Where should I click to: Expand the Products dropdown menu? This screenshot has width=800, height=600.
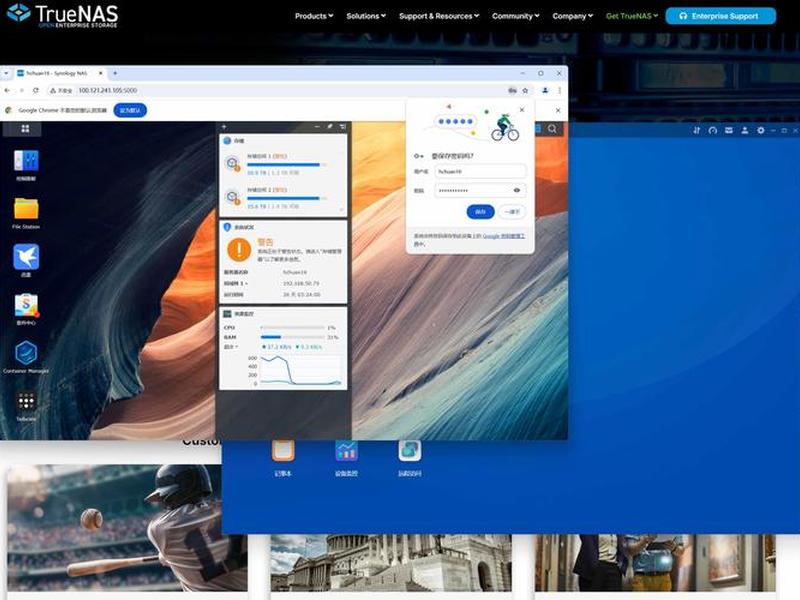314,16
